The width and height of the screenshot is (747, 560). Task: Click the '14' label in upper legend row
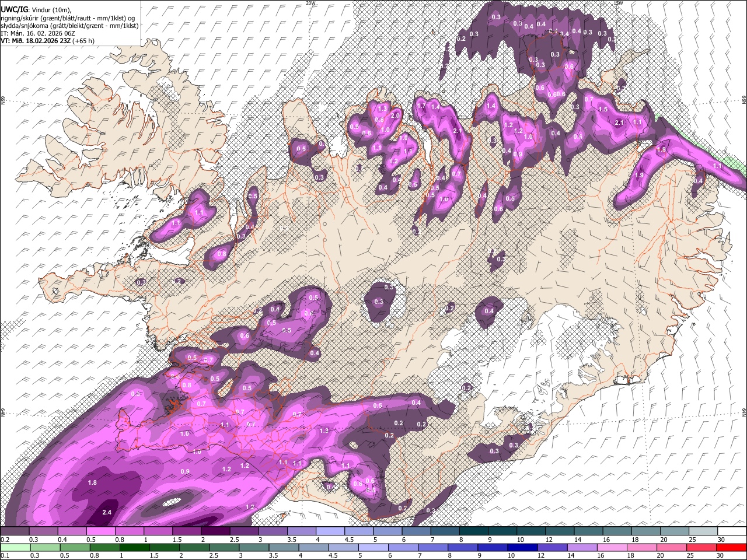[x=577, y=540]
